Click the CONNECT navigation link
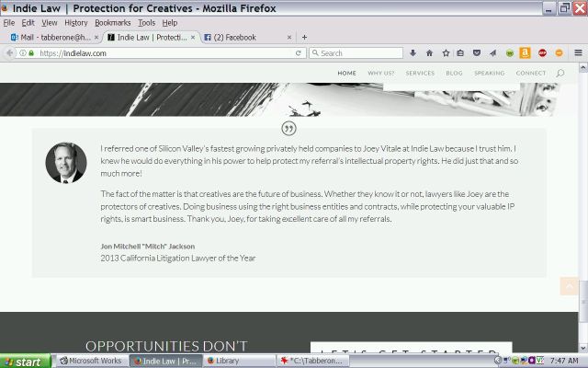The height and width of the screenshot is (368, 588). pos(530,73)
